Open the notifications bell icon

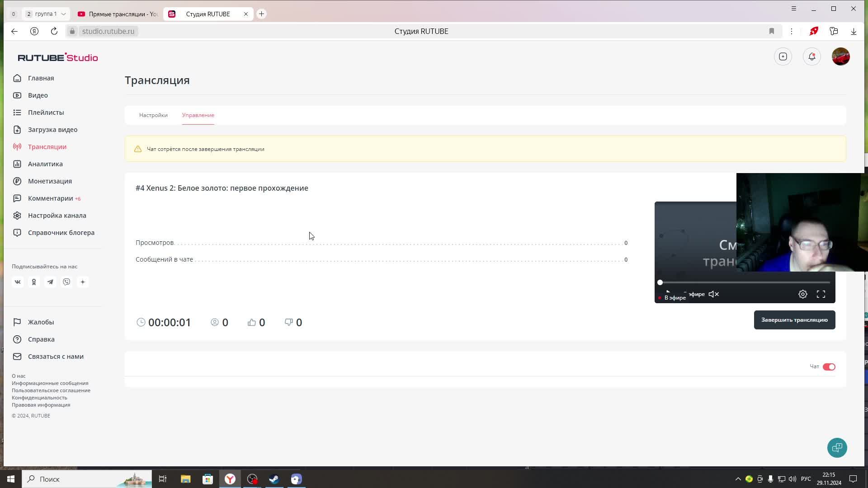coord(811,56)
